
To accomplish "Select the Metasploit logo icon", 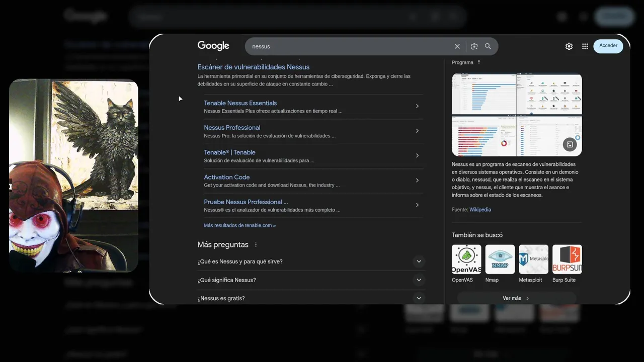I will click(534, 259).
